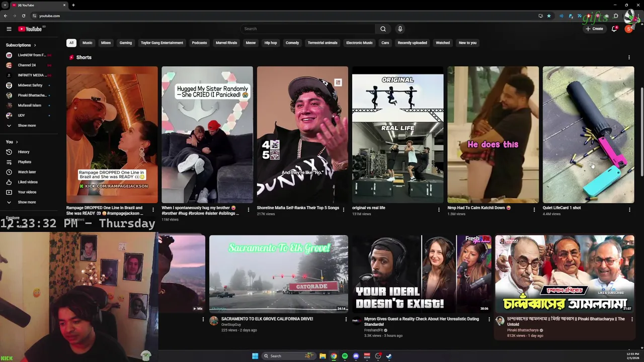
Task: Select the Electronic Music chip
Action: coord(359,43)
